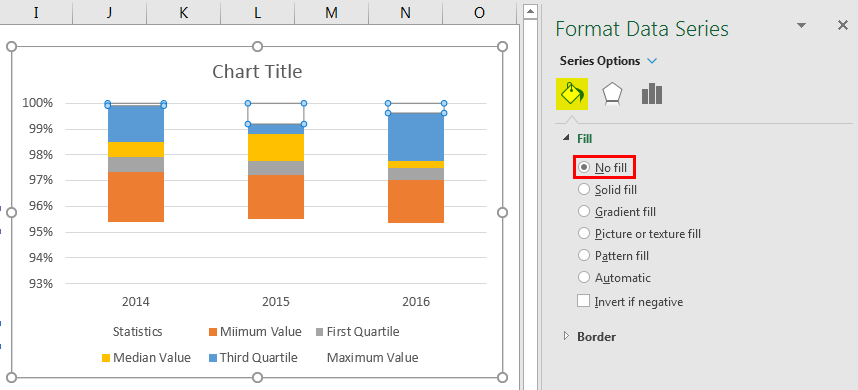
Task: Enable Invert if negative checkbox
Action: (584, 301)
